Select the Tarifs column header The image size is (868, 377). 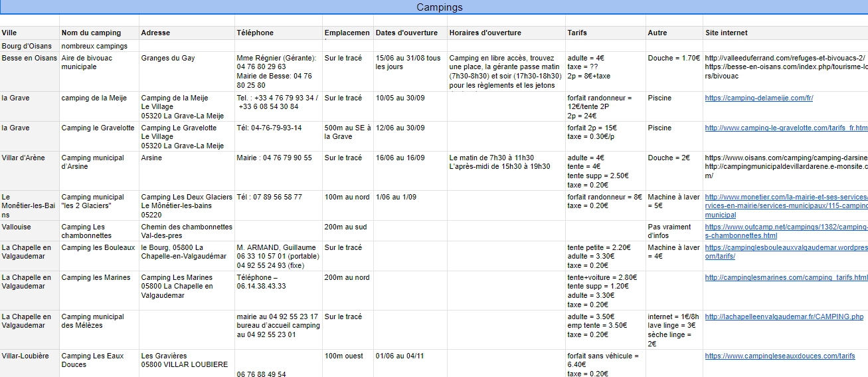[x=606, y=33]
